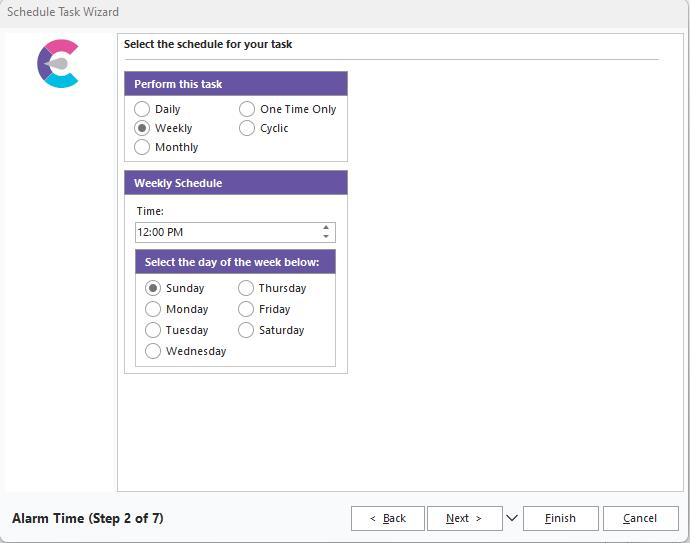690x543 pixels.
Task: Increase time with up spinner arrow
Action: pyautogui.click(x=326, y=227)
